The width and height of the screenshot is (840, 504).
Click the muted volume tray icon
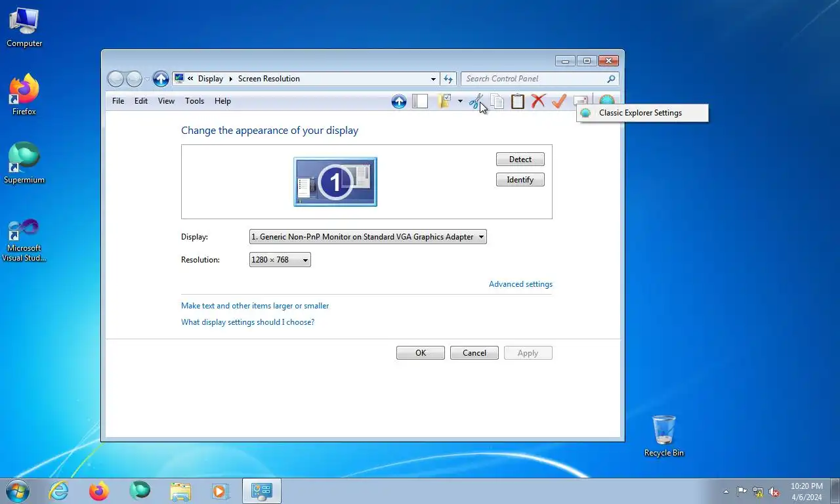774,492
